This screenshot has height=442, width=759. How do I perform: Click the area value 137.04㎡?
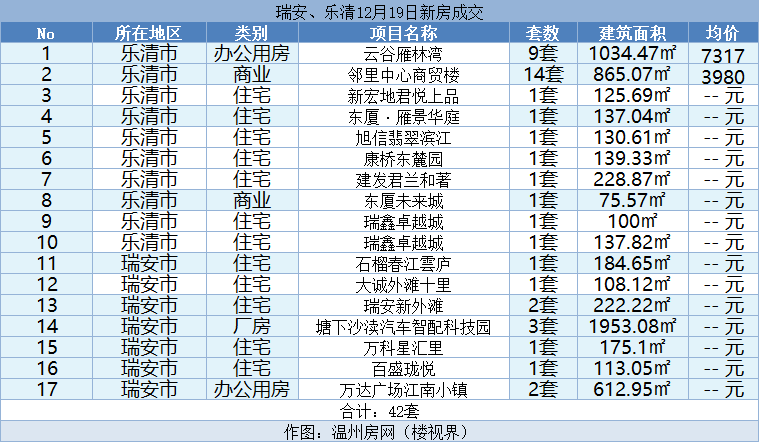tap(632, 116)
